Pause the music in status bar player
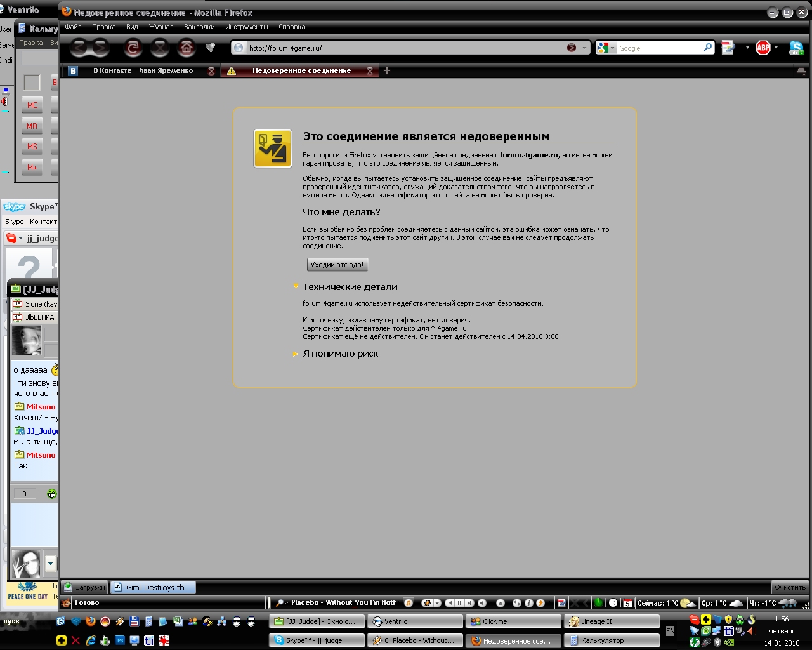Screen dimensions: 812x650 (x=460, y=603)
